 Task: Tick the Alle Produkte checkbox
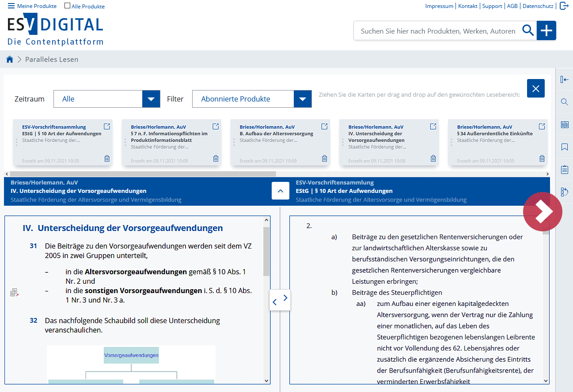(x=67, y=6)
